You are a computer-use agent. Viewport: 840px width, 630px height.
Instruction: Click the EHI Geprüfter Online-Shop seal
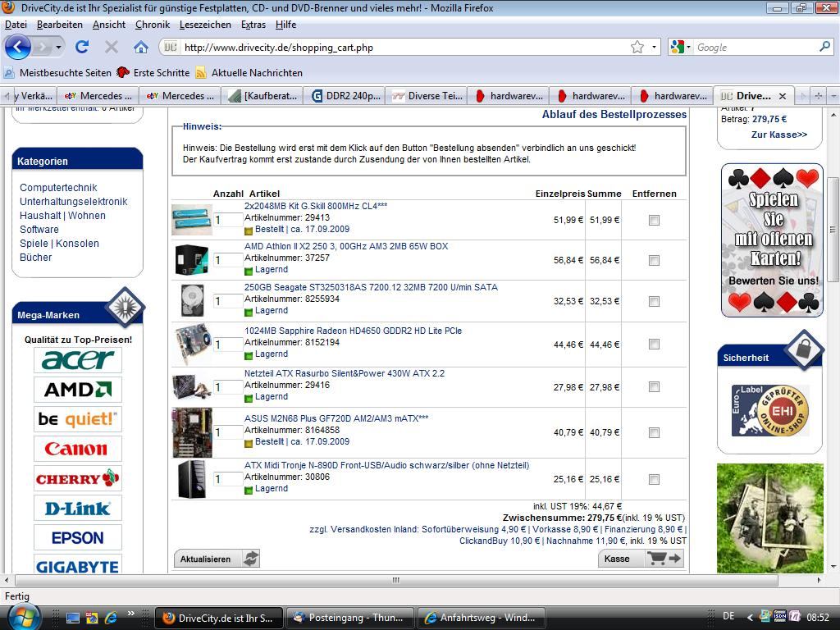pos(769,410)
